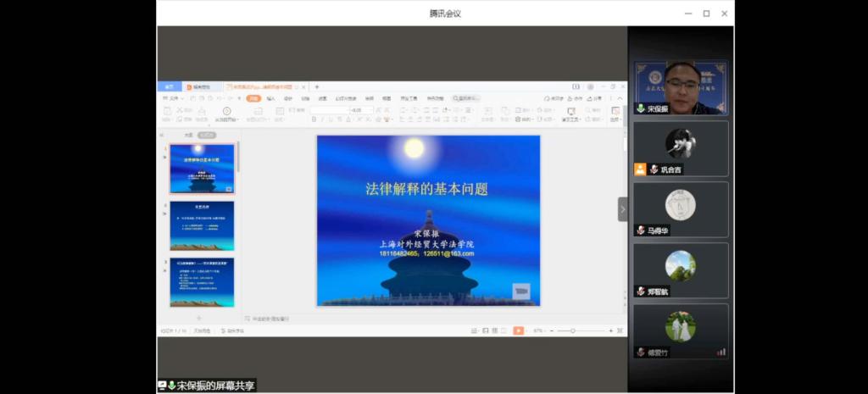Select the second slide thumbnail
Screen dimensions: 868x394
pos(202,225)
